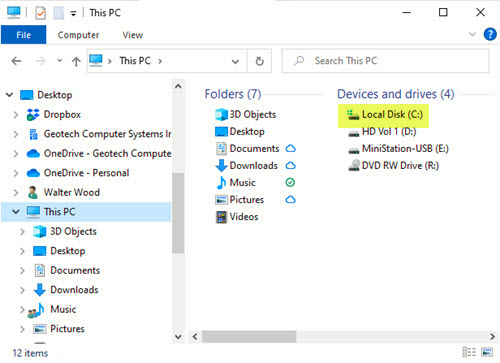Select Dropbox in the navigation pane
The width and height of the screenshot is (500, 363).
coord(62,115)
